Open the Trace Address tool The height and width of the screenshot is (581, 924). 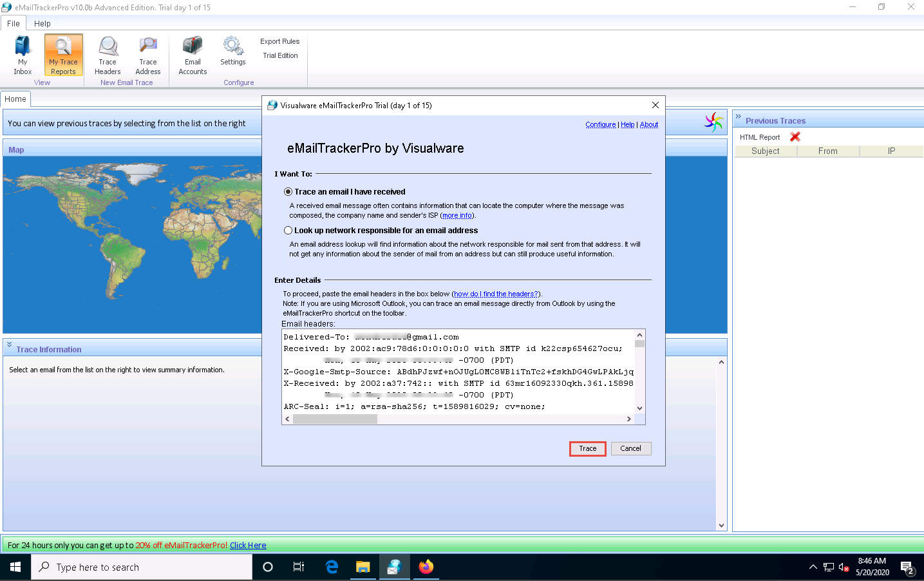(x=148, y=55)
